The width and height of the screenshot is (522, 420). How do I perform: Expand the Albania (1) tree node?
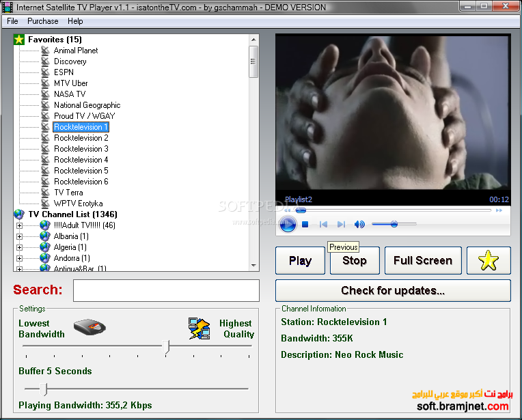pos(19,236)
